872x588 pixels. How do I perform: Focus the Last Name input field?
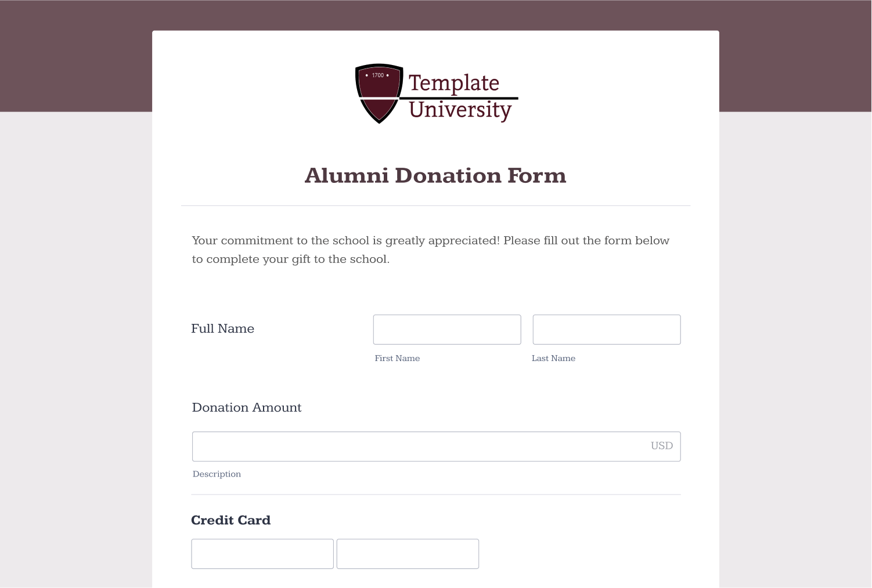(607, 330)
